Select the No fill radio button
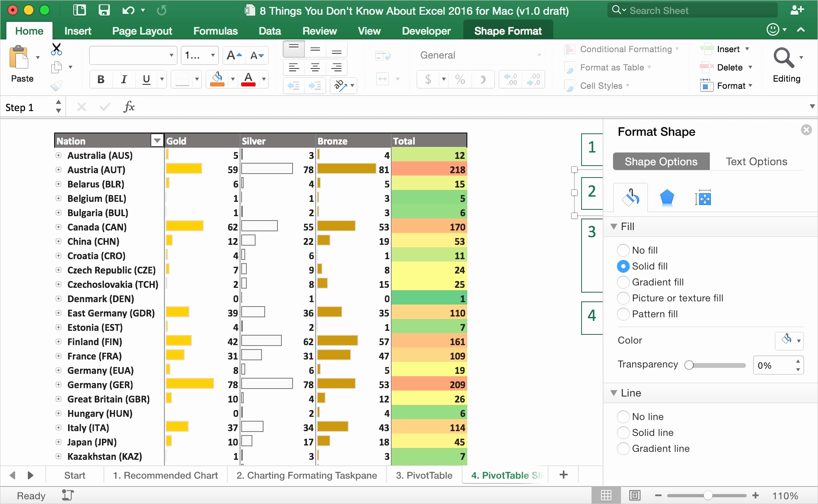 pos(623,250)
